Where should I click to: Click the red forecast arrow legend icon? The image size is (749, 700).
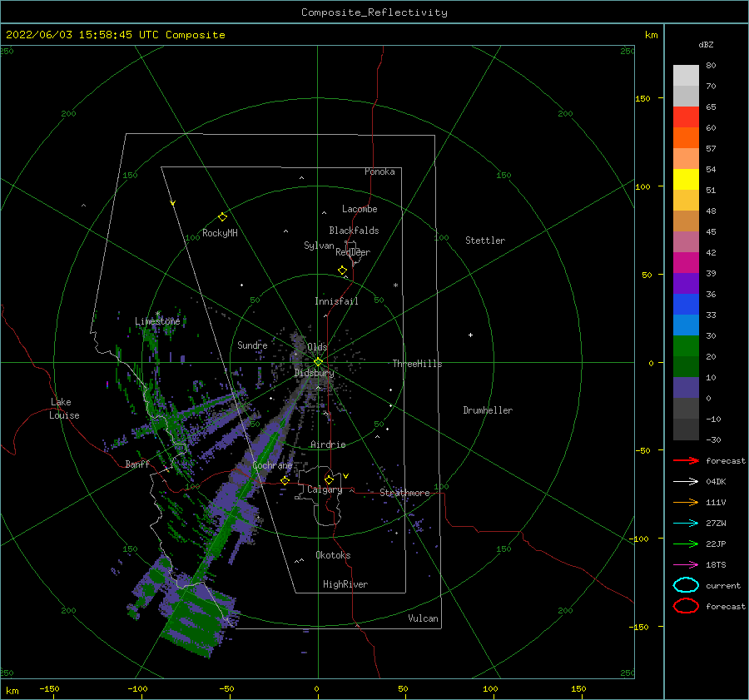686,460
